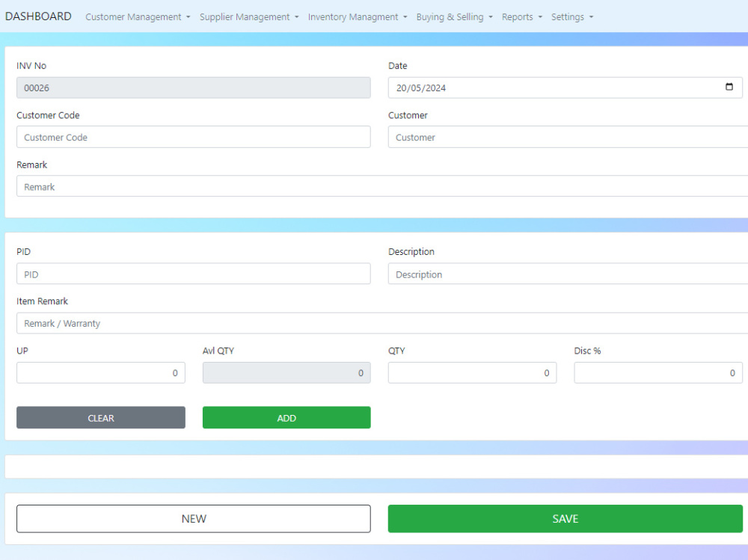Click the Item Remark label
748x560 pixels.
(42, 301)
